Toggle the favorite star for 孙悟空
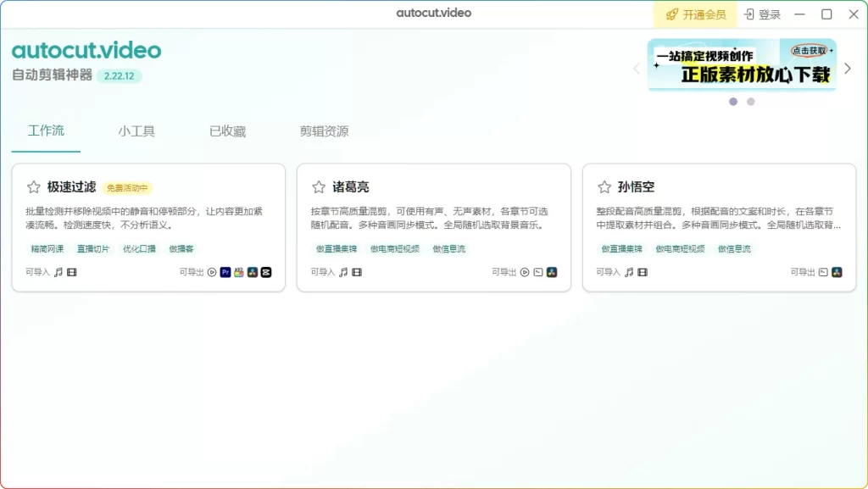This screenshot has height=489, width=868. (604, 187)
